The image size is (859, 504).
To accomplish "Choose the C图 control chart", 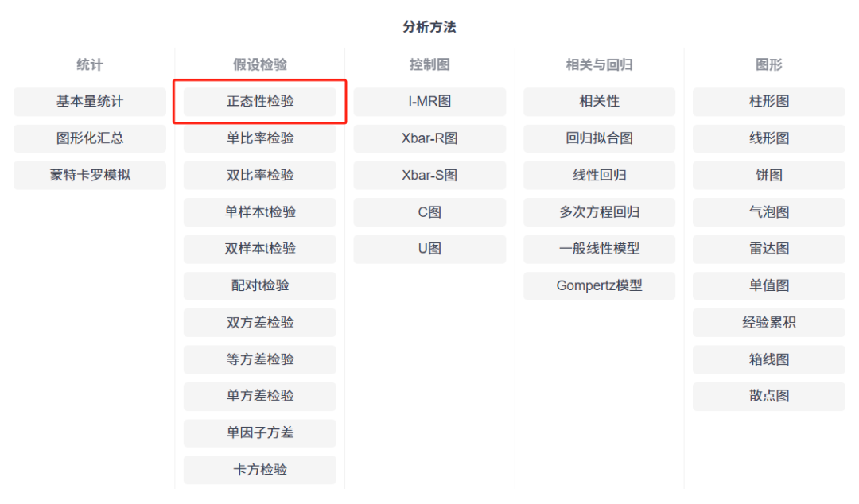I will coord(429,212).
